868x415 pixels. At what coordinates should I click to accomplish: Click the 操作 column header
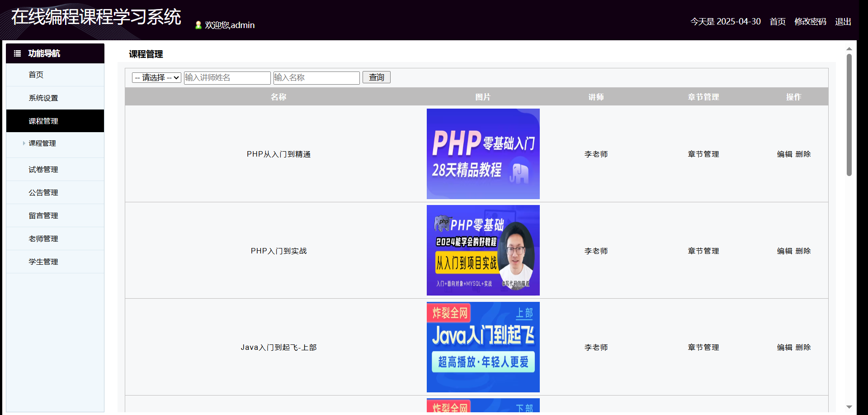click(x=793, y=97)
